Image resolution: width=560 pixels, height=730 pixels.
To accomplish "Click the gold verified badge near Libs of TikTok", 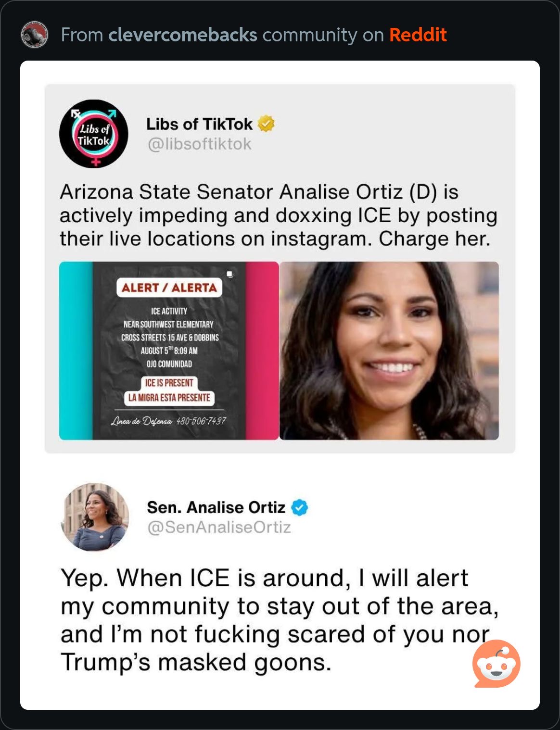I will pyautogui.click(x=266, y=124).
